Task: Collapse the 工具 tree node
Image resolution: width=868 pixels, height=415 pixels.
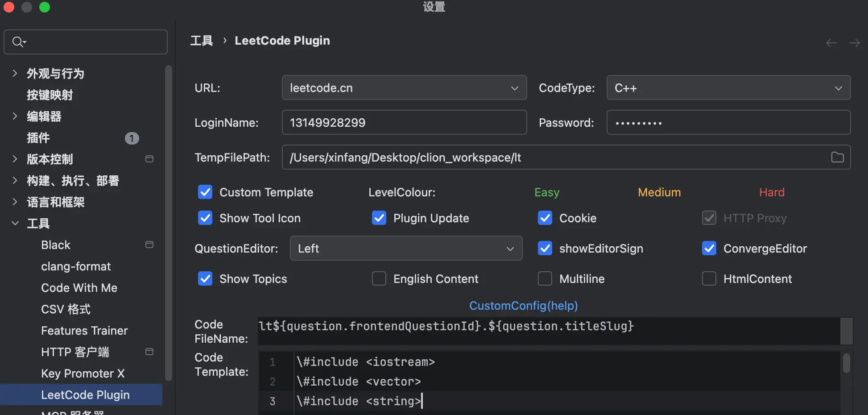Action: pyautogui.click(x=15, y=223)
